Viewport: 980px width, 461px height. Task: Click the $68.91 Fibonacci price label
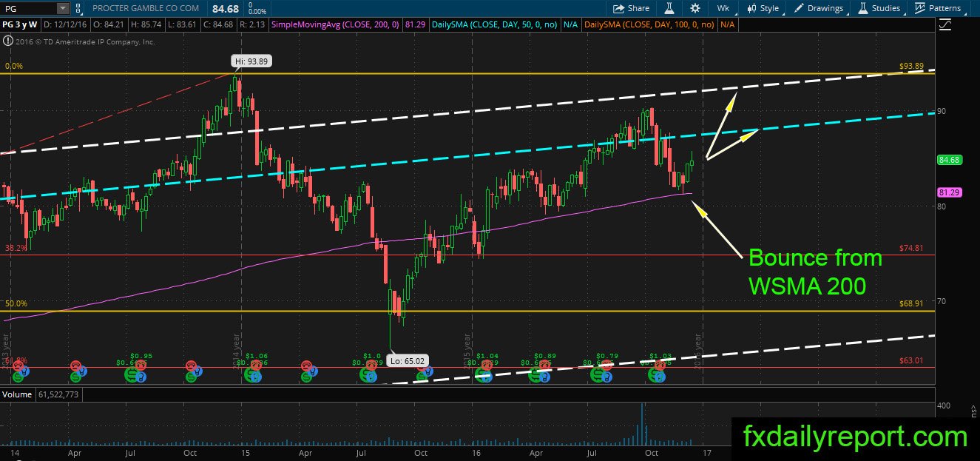pyautogui.click(x=911, y=304)
